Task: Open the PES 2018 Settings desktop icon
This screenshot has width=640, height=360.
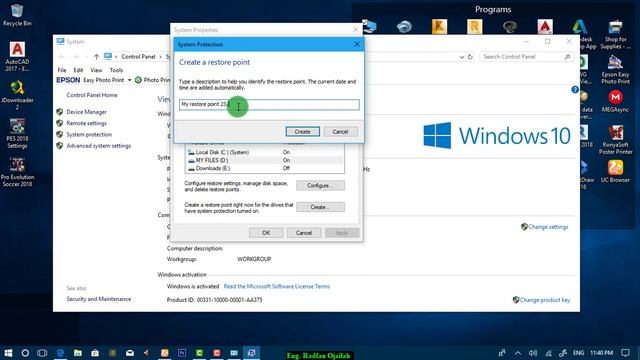Action: click(17, 133)
